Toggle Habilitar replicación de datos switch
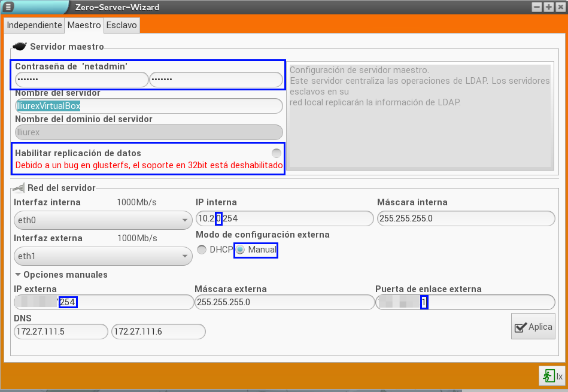The height and width of the screenshot is (392, 568). pyautogui.click(x=276, y=153)
